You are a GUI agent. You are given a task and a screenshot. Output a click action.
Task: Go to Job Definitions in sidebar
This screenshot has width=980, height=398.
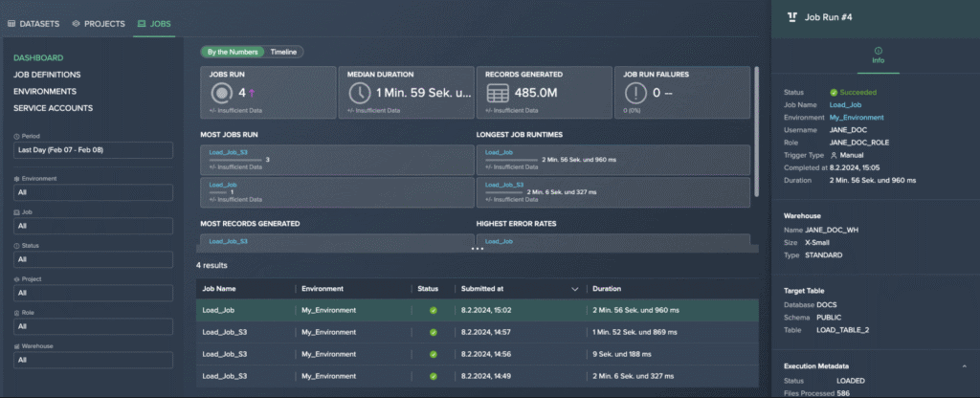47,75
